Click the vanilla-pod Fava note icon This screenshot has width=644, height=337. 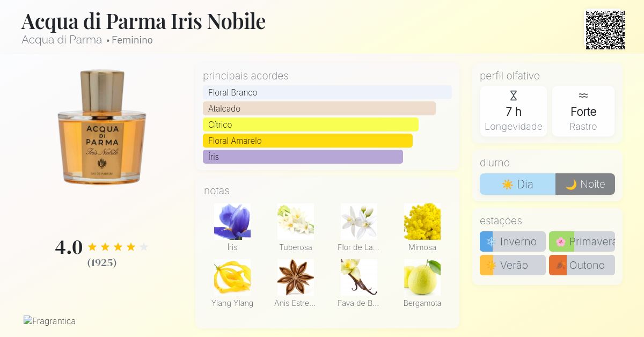358,277
